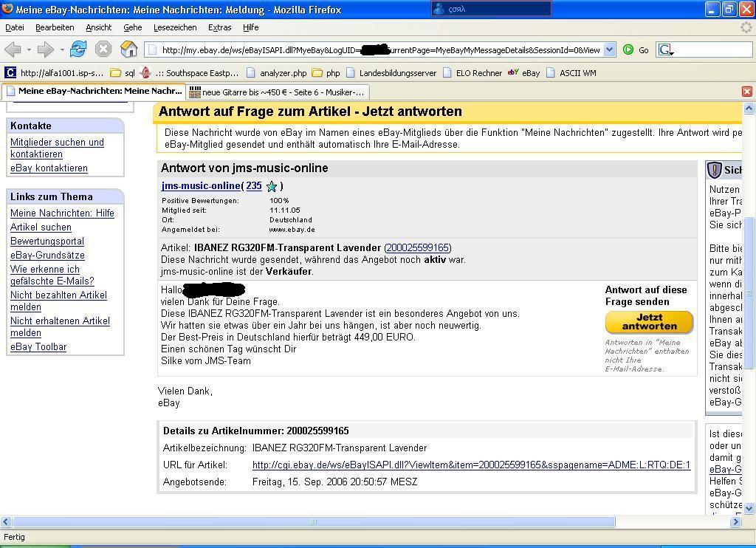Open the ASCII WM bookmark
Image resolution: width=756 pixels, height=548 pixels.
click(572, 73)
